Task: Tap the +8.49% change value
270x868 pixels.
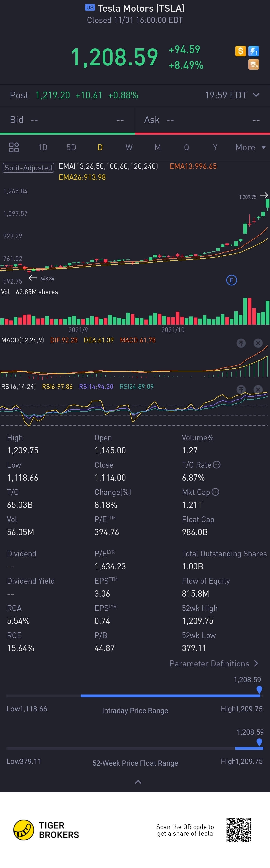Action: pos(186,65)
